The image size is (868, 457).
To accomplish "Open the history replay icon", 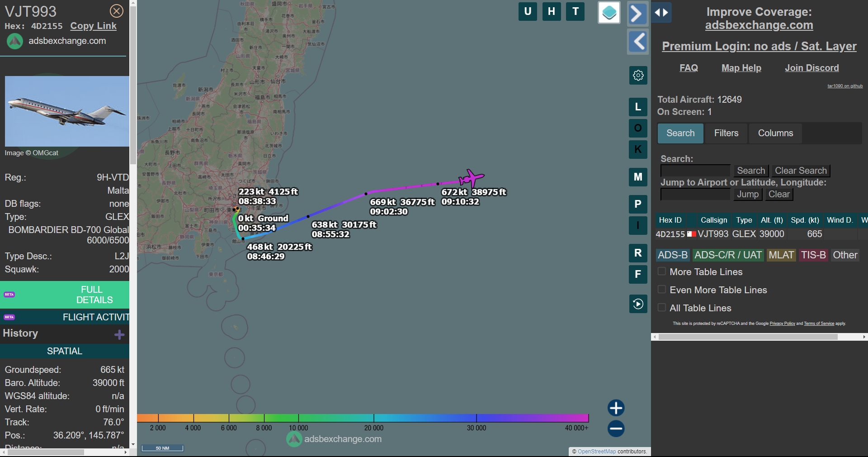I will pos(638,304).
